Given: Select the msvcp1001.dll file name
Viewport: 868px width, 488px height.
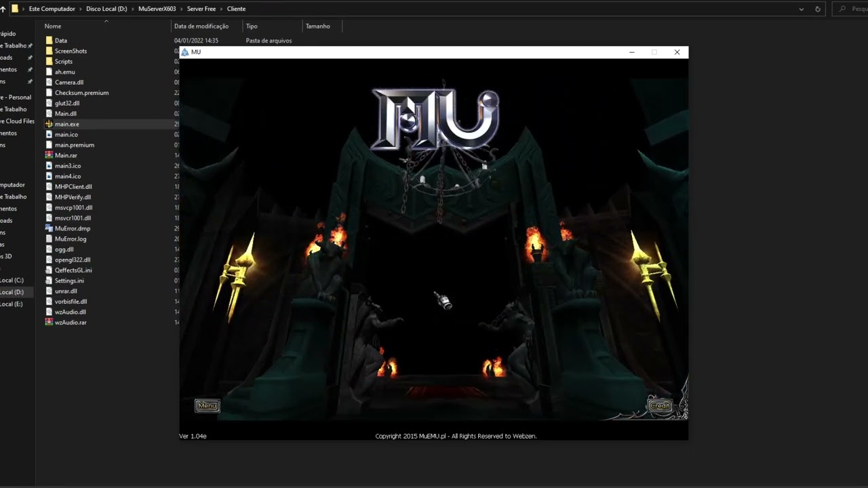Looking at the screenshot, I should [x=73, y=207].
